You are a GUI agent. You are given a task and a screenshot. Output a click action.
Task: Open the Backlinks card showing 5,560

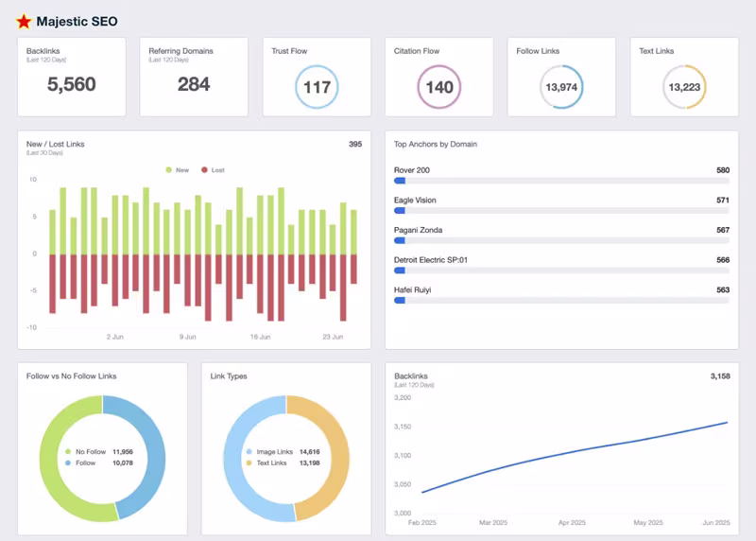pyautogui.click(x=72, y=77)
